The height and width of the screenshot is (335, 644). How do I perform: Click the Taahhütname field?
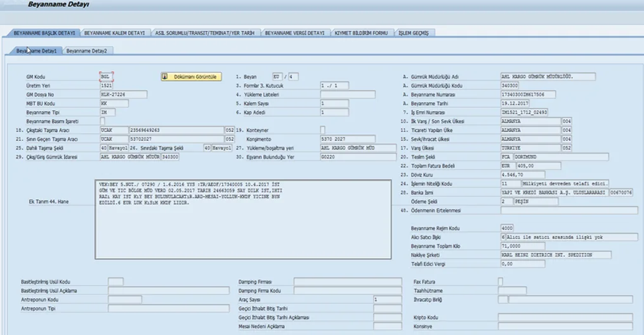click(512, 291)
